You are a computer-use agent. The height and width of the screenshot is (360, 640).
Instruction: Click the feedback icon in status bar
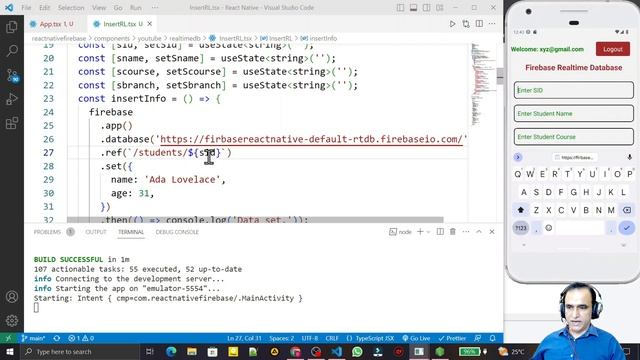pos(478,338)
